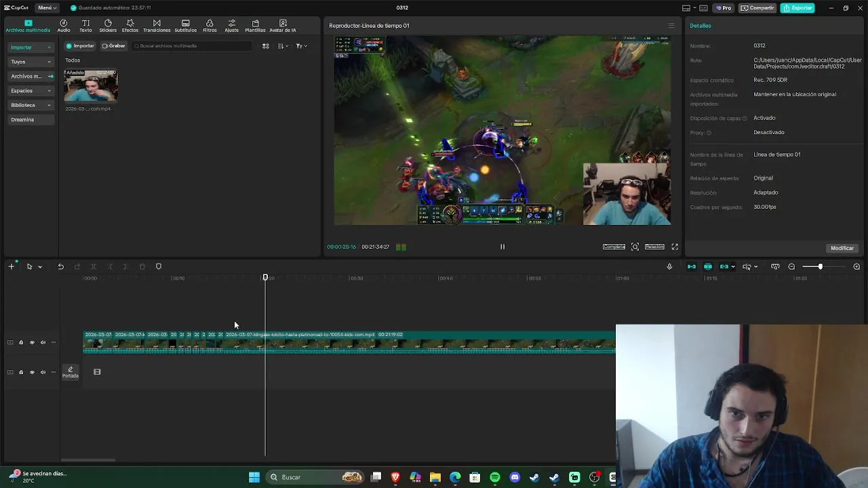Pause playback in the player
The image size is (868, 488).
(x=502, y=247)
